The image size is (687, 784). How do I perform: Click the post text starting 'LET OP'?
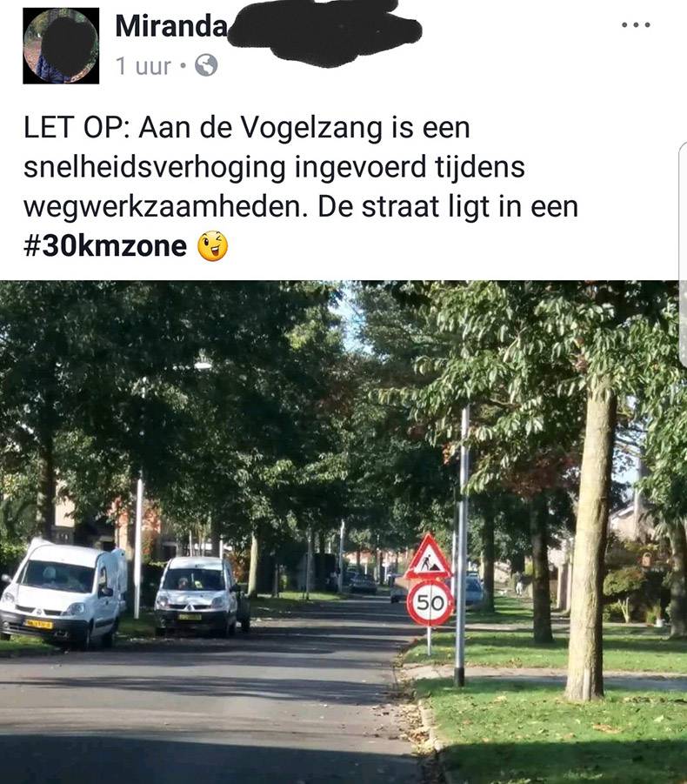click(x=300, y=186)
